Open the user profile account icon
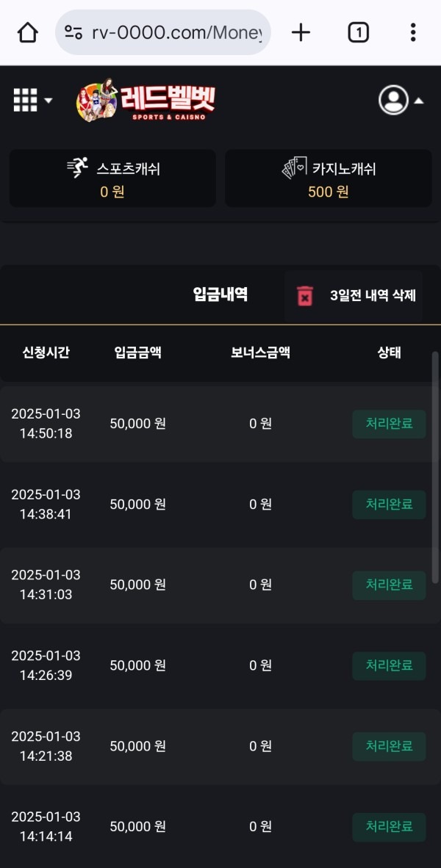 coord(393,101)
